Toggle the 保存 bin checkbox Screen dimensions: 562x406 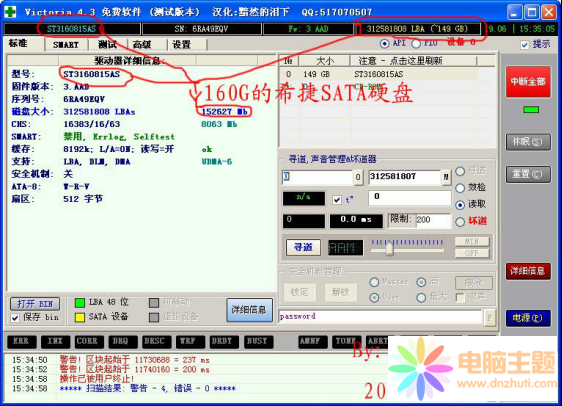[15, 318]
